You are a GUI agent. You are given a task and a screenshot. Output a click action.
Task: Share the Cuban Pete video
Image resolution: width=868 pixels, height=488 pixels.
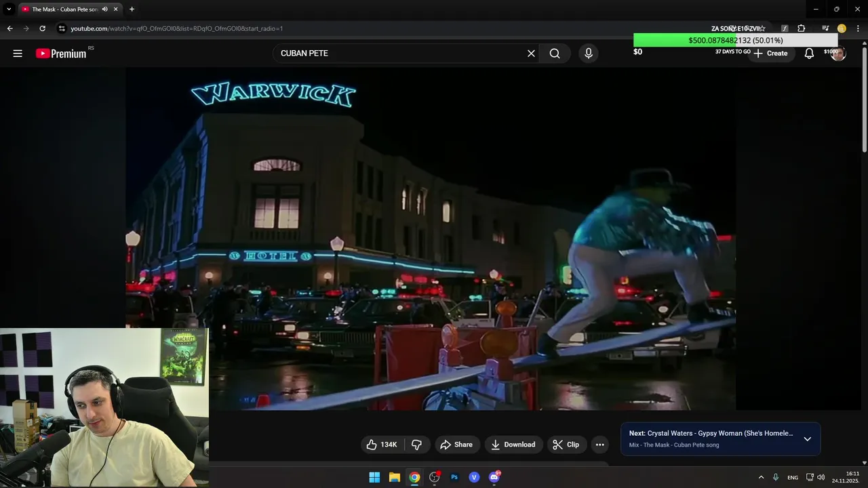click(x=456, y=445)
